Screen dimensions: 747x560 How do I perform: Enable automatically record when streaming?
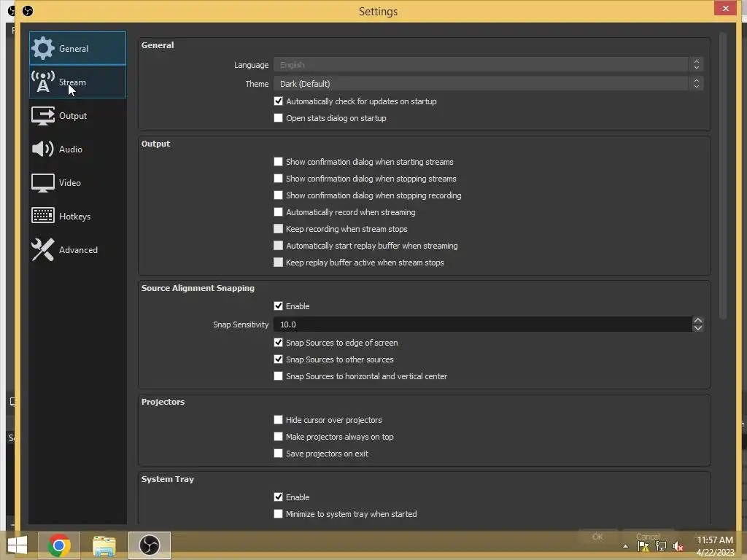click(x=278, y=211)
